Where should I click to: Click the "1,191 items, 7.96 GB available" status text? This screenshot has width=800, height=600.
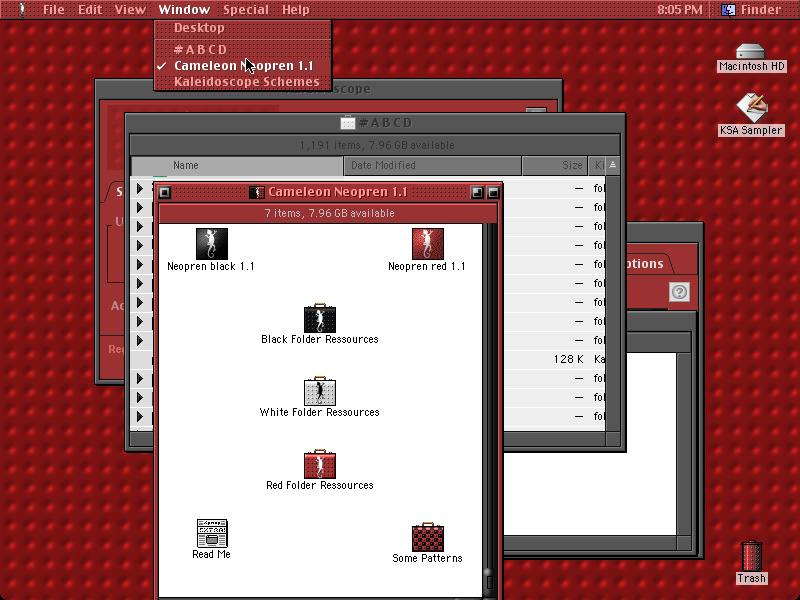(377, 145)
